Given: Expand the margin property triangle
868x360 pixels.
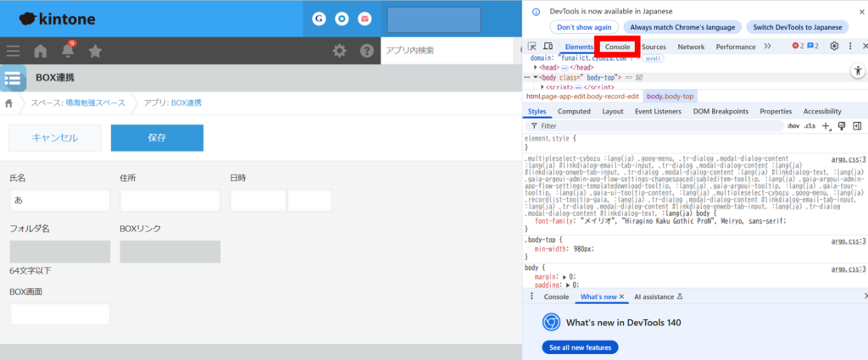Looking at the screenshot, I should [565, 277].
